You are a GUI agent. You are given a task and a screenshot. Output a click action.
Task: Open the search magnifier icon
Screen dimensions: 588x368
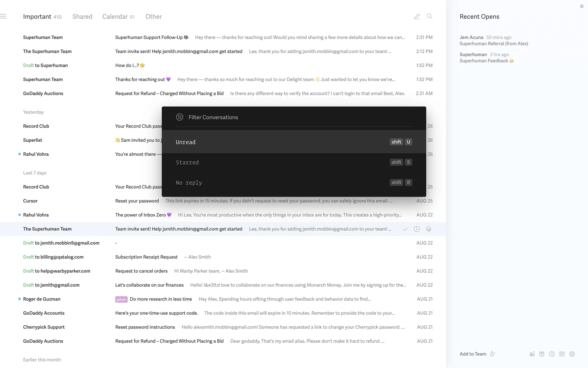click(x=430, y=17)
